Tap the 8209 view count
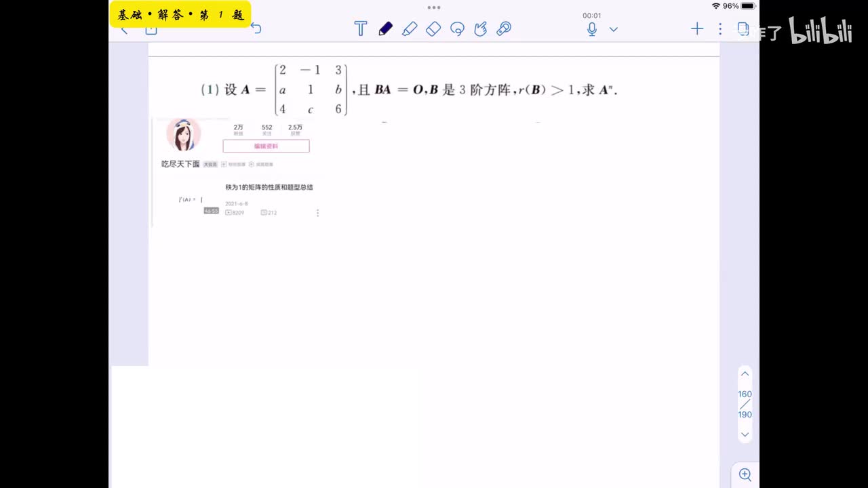 [x=235, y=213]
